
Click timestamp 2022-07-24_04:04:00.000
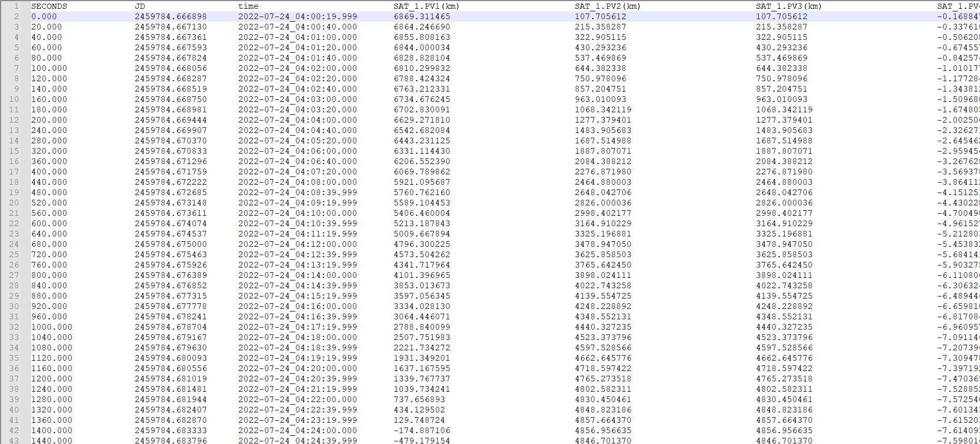298,120
